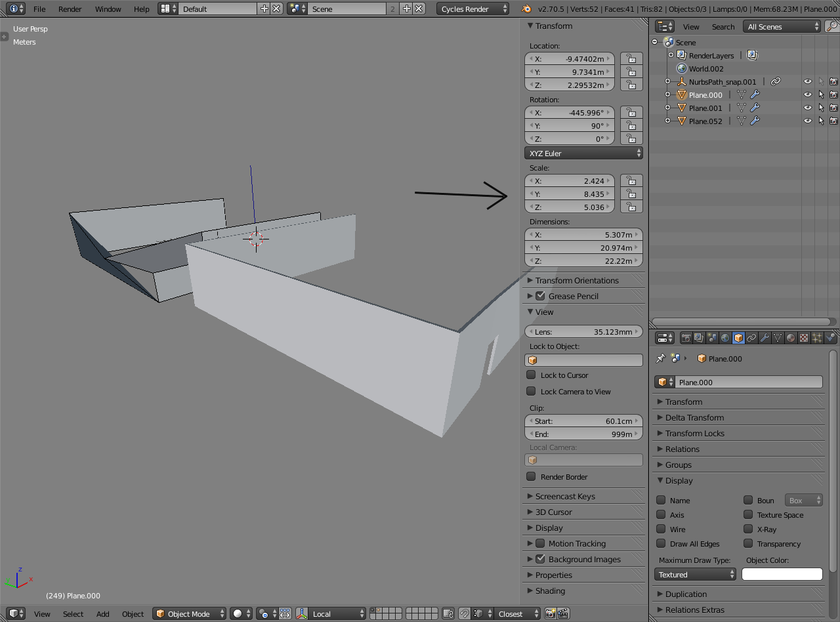
Task: Turn on the Wire display checkbox
Action: pos(661,529)
